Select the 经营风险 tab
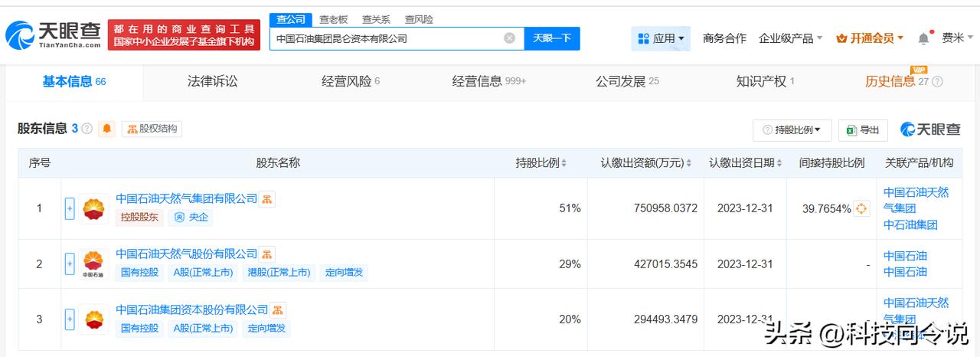This screenshot has width=980, height=357. (351, 81)
